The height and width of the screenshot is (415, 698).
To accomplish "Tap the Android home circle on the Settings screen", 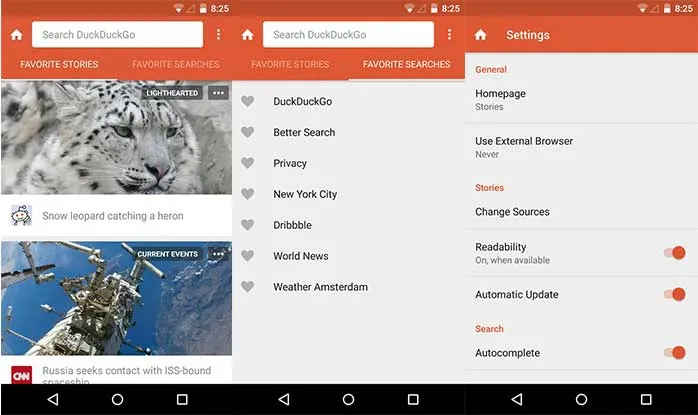I will (581, 399).
